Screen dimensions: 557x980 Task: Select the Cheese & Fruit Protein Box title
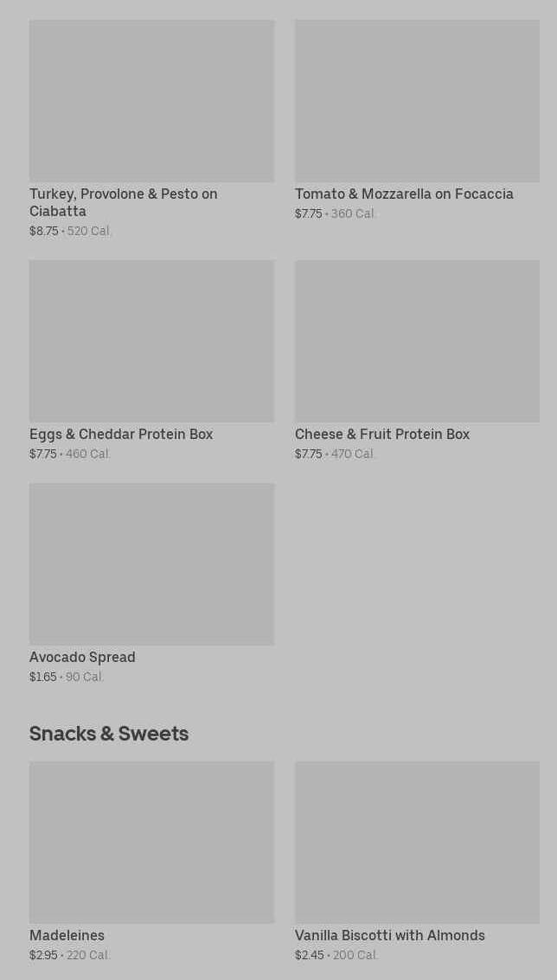(382, 435)
